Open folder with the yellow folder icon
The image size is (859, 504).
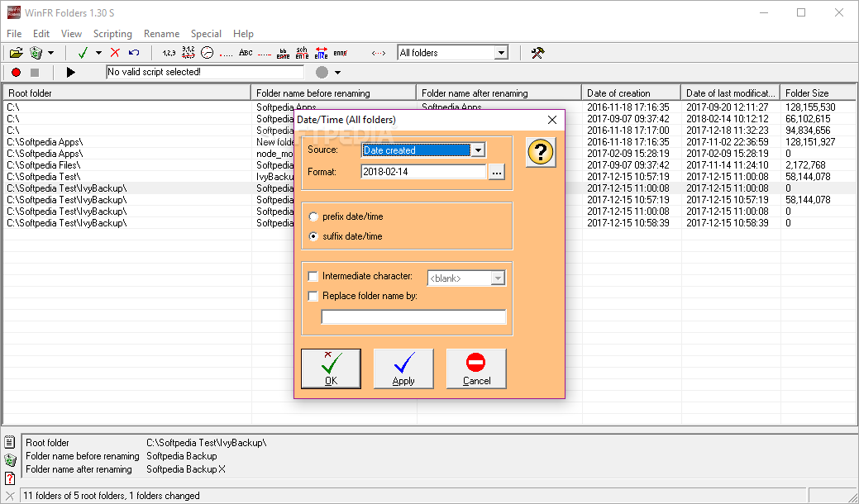tap(16, 53)
